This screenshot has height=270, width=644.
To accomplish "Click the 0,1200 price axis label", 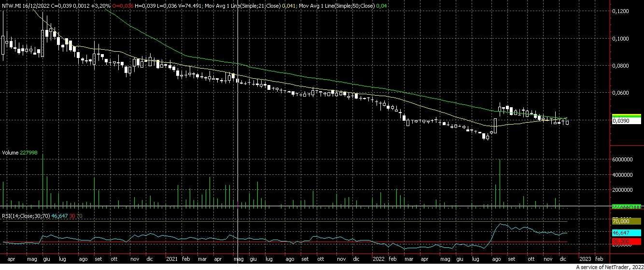I will [x=621, y=11].
